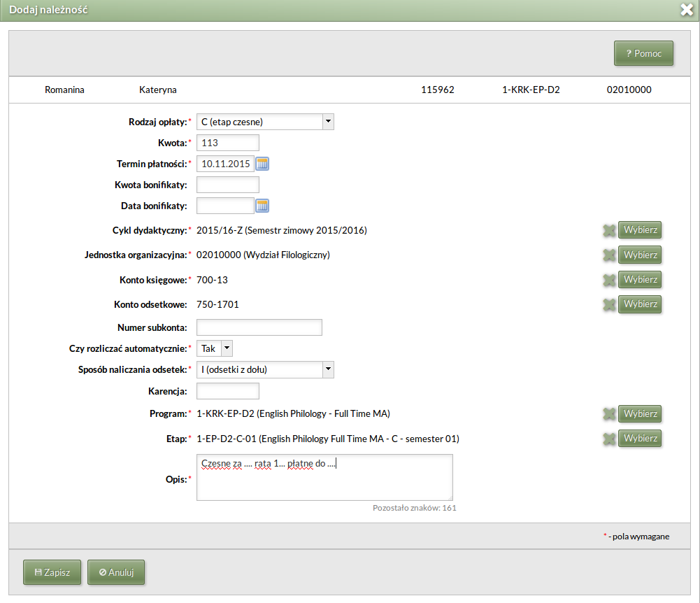
Task: Select the '02010000 (Wydział Filologiczny)' value
Action: (x=263, y=255)
